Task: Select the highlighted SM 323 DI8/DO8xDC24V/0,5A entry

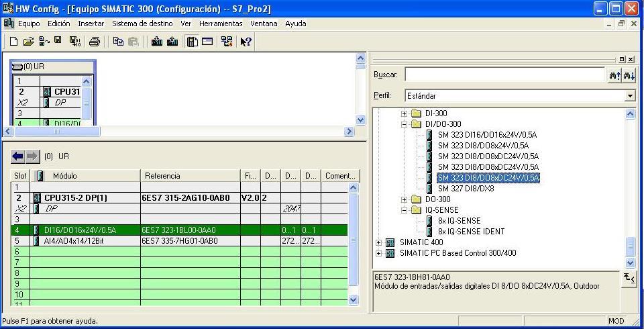Action: (488, 178)
